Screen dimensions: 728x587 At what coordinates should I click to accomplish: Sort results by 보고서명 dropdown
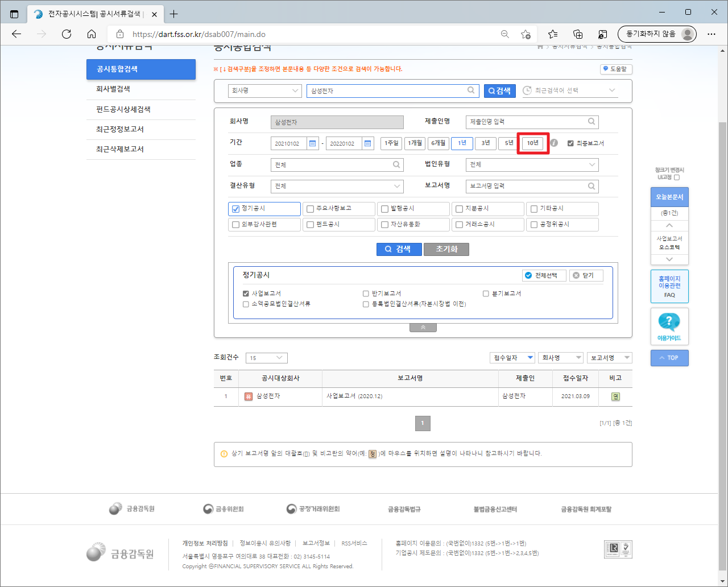click(609, 358)
